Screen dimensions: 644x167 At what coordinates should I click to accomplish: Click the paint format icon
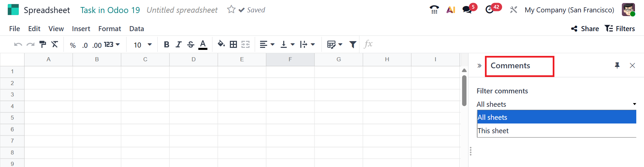(x=43, y=44)
